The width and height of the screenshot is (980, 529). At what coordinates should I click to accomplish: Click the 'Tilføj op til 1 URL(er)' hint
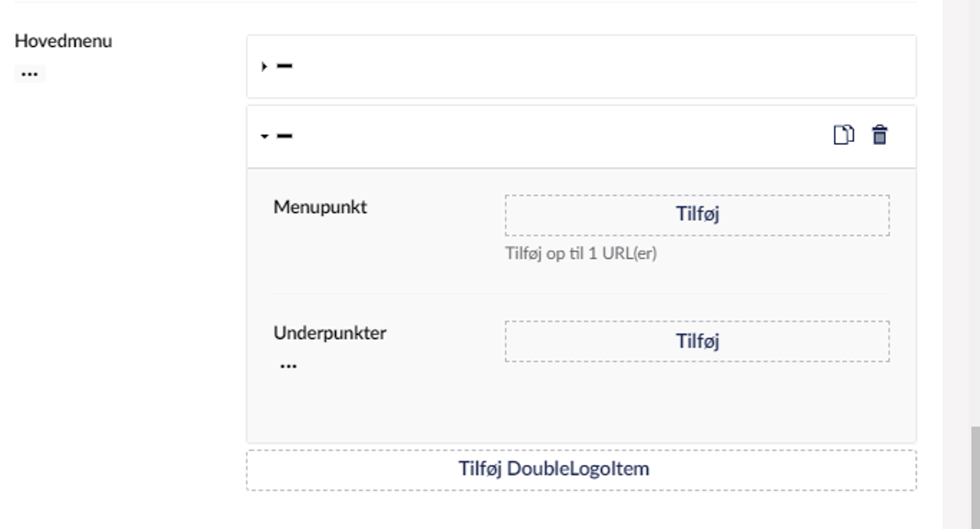pos(581,254)
